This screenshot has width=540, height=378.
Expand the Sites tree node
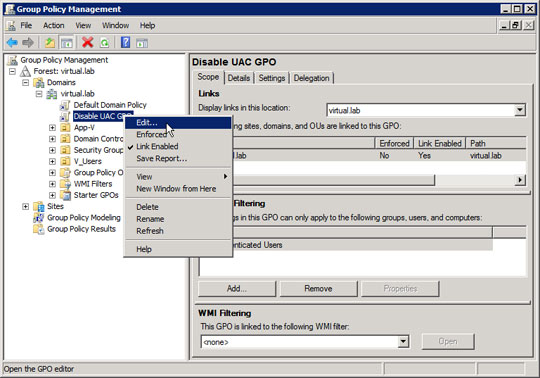pos(25,206)
